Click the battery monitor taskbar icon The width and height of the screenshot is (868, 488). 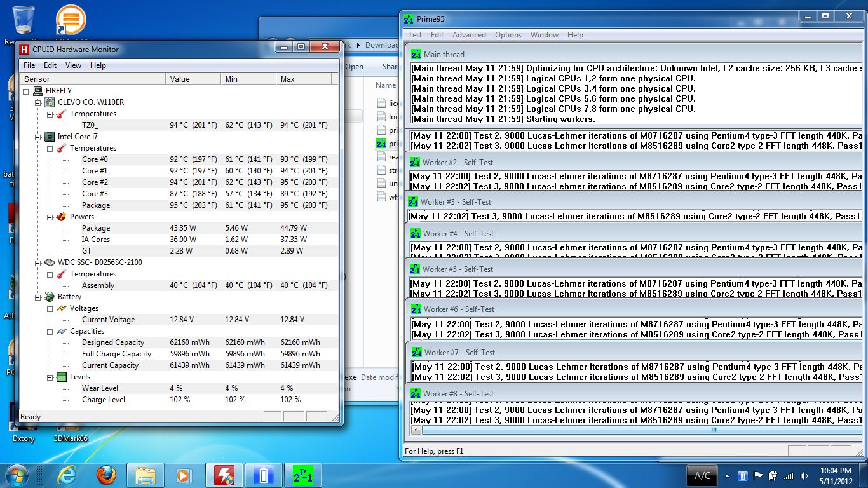[x=264, y=475]
